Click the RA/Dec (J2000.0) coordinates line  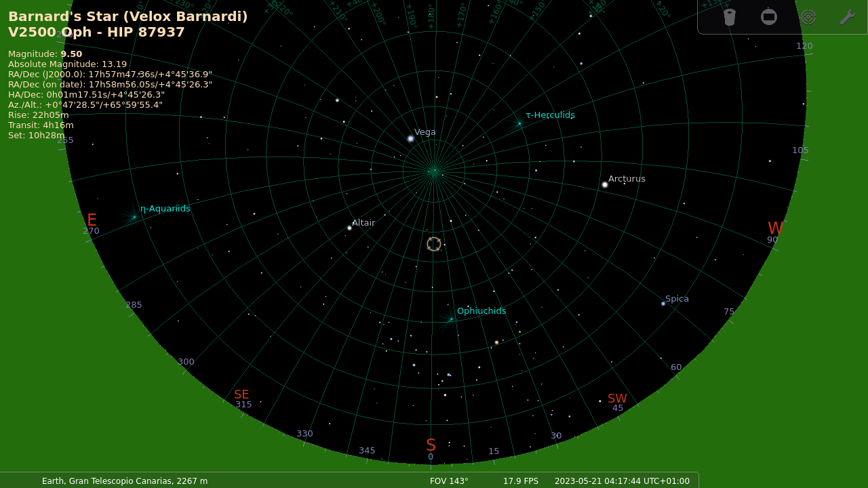click(110, 75)
